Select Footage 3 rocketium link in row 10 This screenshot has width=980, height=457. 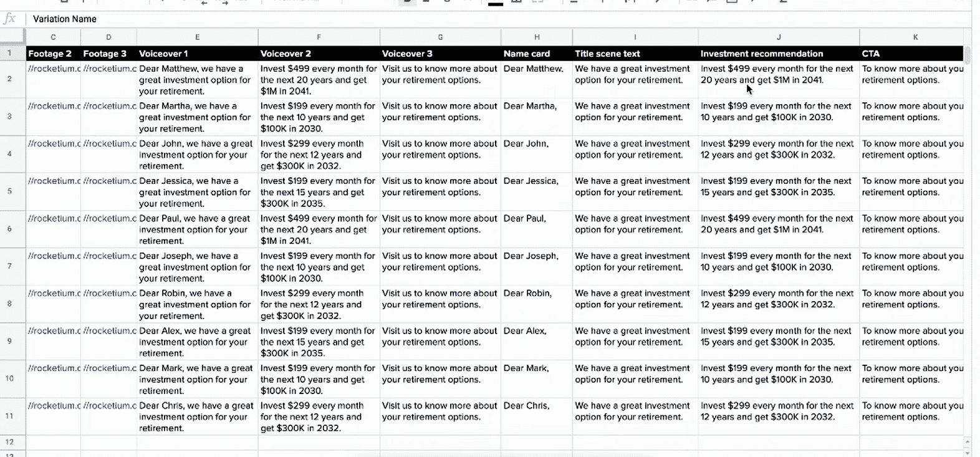[108, 378]
